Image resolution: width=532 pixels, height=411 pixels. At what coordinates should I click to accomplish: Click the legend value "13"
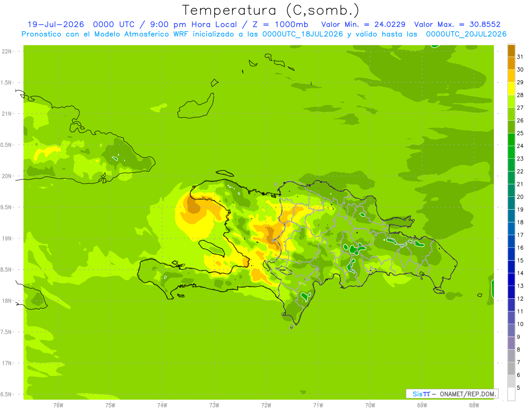[520, 286]
